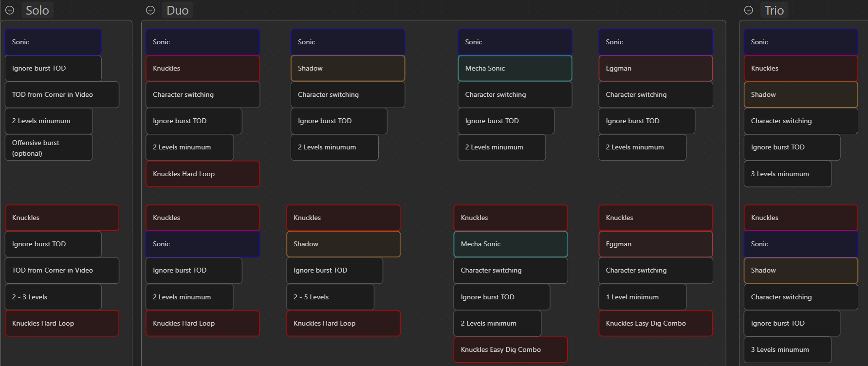
Task: Select the 2 - 5 Levels card
Action: pos(330,297)
